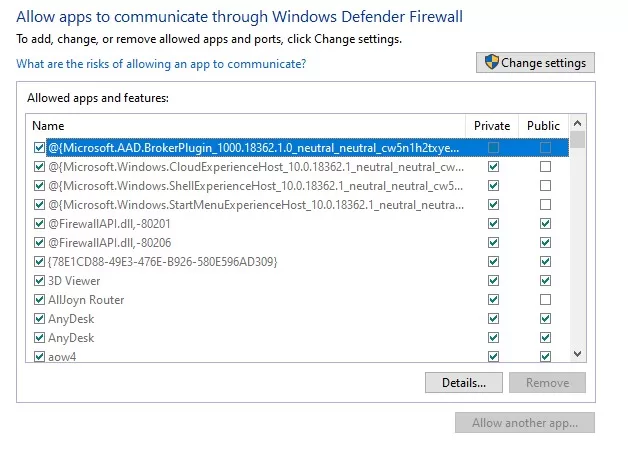Screen dimensions: 628x457
Task: Uncheck the ShellExperienceHost enable checkbox
Action: (39, 185)
